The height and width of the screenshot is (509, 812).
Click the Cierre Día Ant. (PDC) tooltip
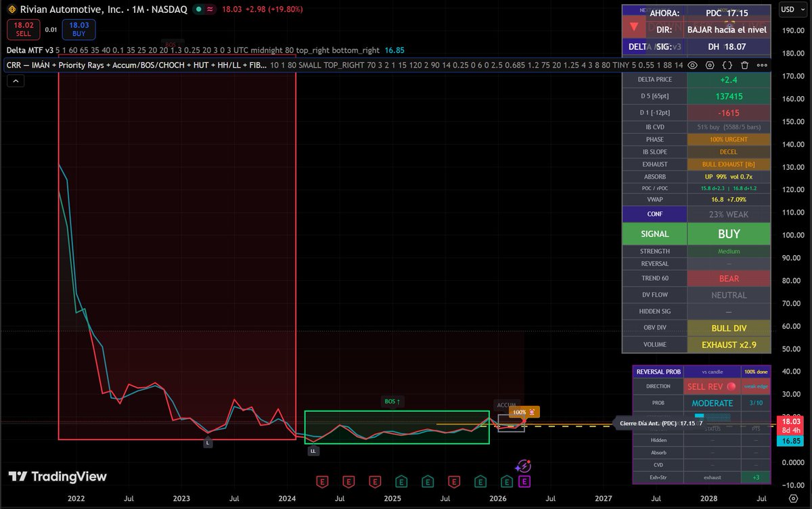[660, 423]
